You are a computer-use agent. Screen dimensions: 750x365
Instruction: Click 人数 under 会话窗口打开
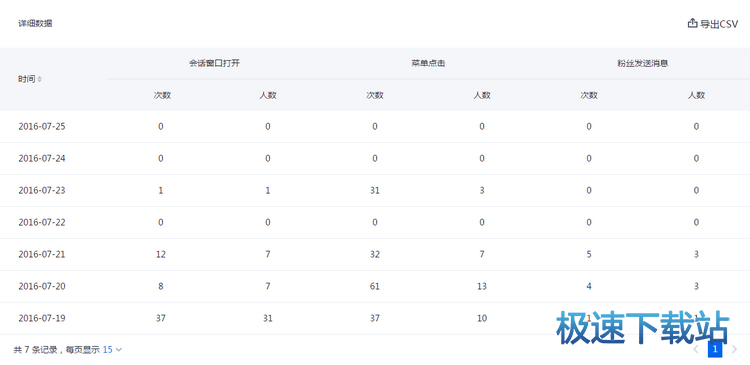click(x=268, y=95)
